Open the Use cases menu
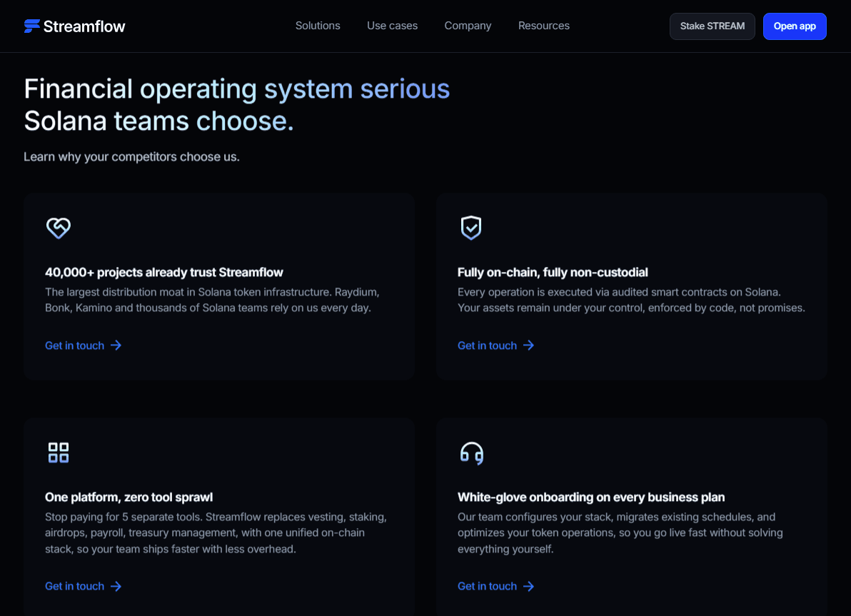 392,26
